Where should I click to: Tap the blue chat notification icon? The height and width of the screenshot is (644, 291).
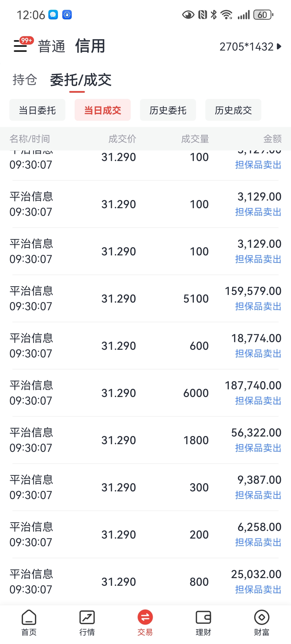point(53,15)
